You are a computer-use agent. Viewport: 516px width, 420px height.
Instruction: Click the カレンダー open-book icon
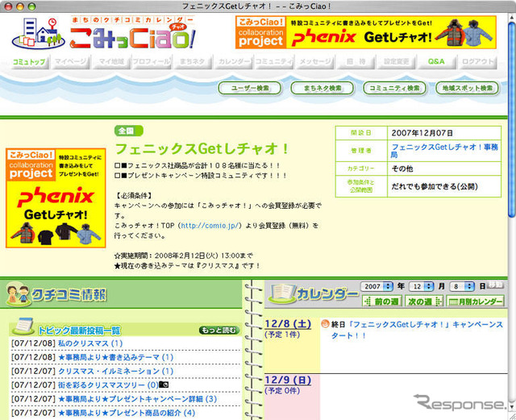tap(281, 293)
